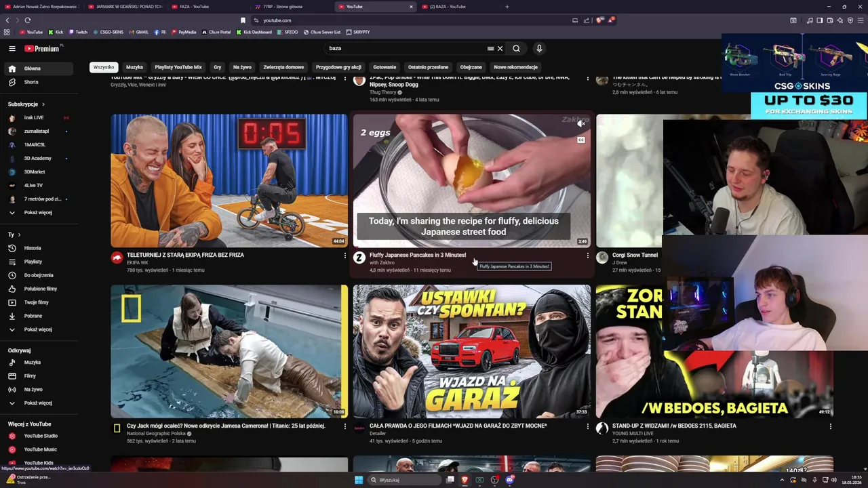Screen dimensions: 868x488
Task: Open the YouTube hamburger guide menu
Action: [x=12, y=48]
